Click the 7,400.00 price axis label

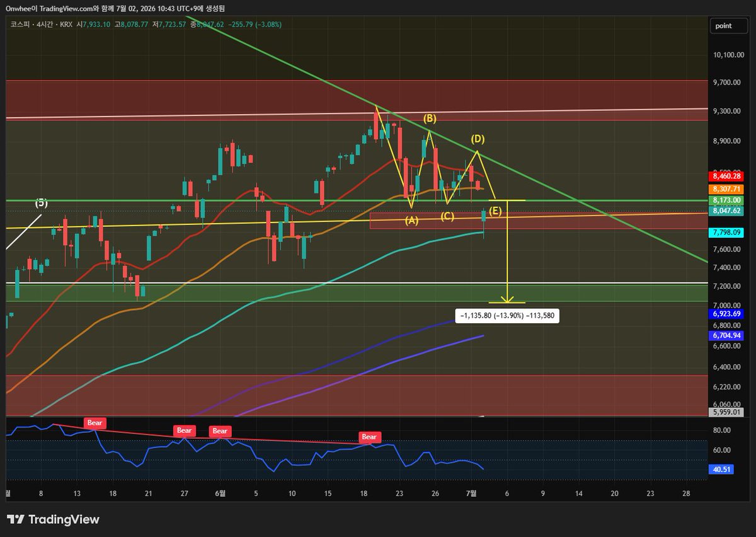point(727,267)
